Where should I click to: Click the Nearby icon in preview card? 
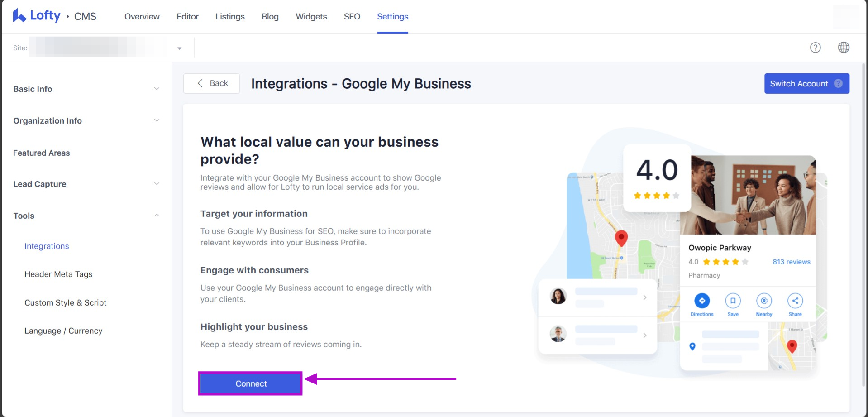[x=764, y=301]
